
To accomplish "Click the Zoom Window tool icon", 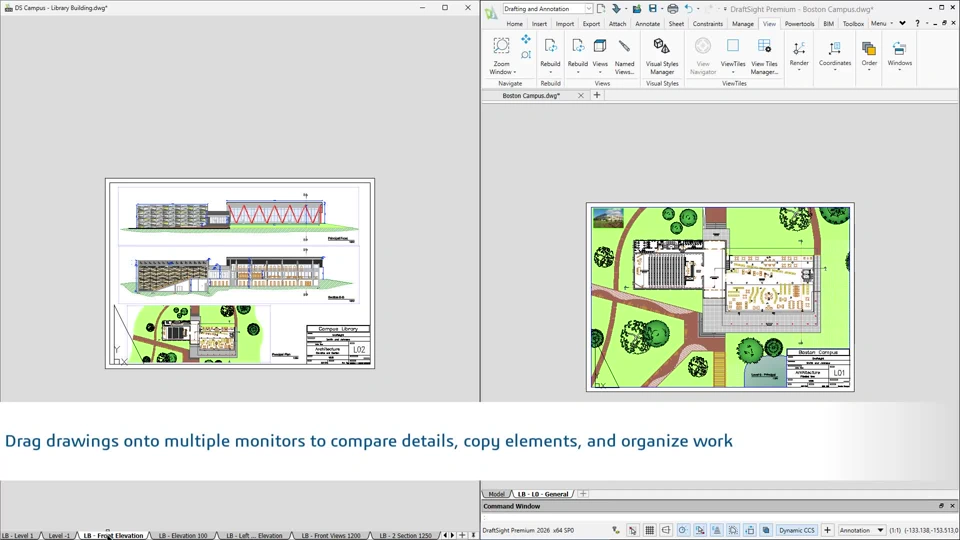I will pyautogui.click(x=501, y=46).
